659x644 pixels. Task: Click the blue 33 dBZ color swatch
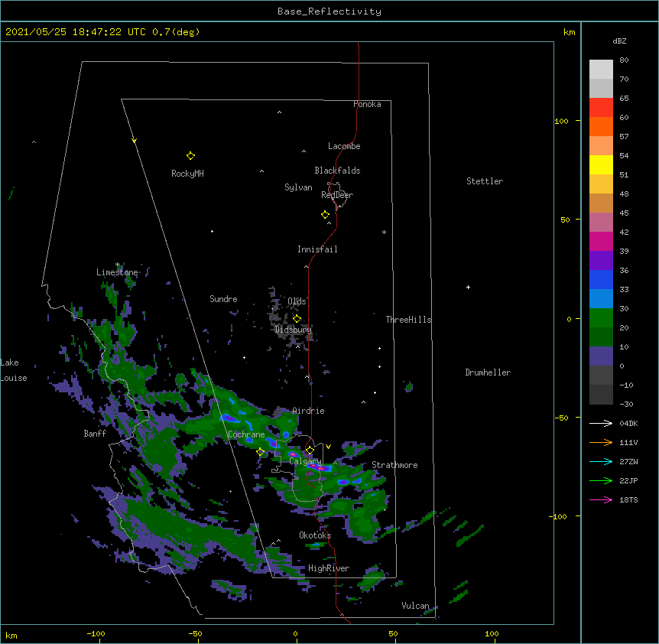601,279
